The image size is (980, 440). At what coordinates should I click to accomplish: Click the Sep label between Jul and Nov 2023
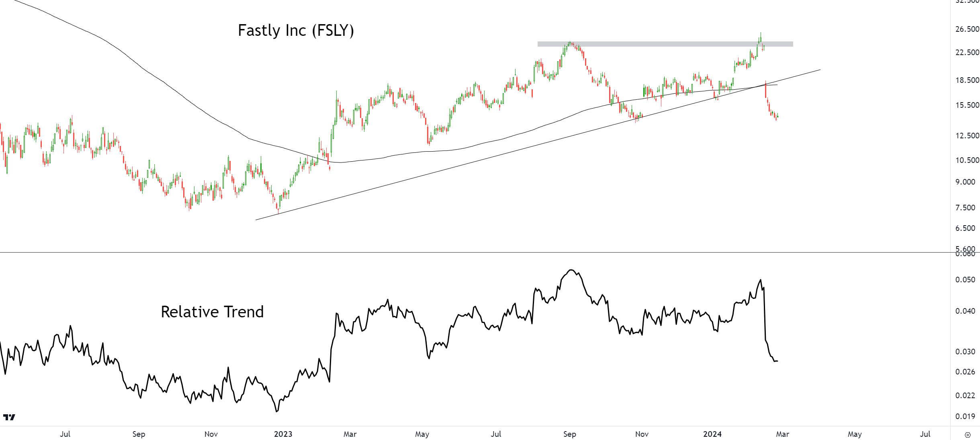pos(569,434)
